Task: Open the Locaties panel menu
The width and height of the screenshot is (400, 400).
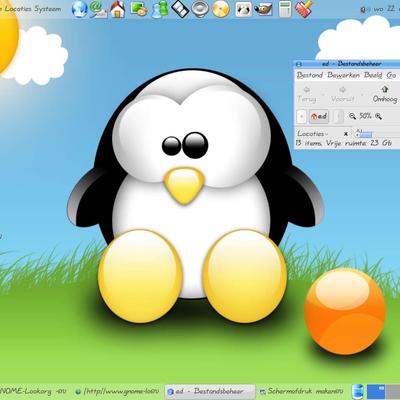Action: point(18,9)
